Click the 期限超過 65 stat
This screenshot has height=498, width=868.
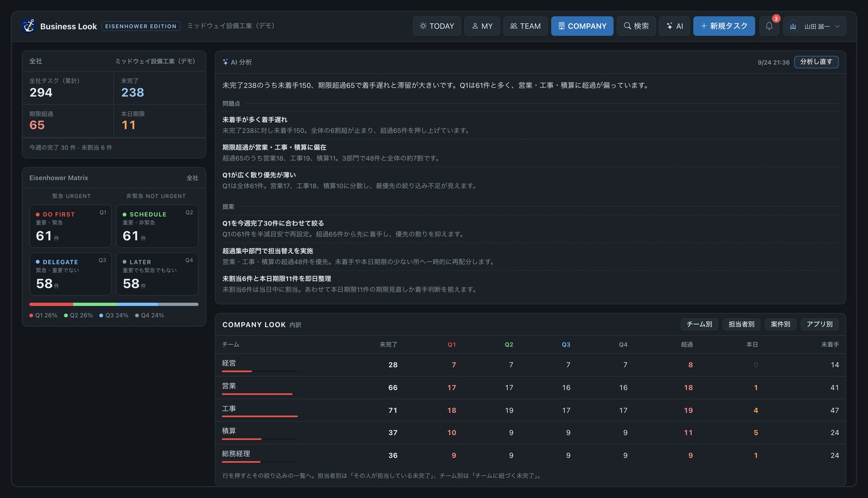tap(68, 120)
